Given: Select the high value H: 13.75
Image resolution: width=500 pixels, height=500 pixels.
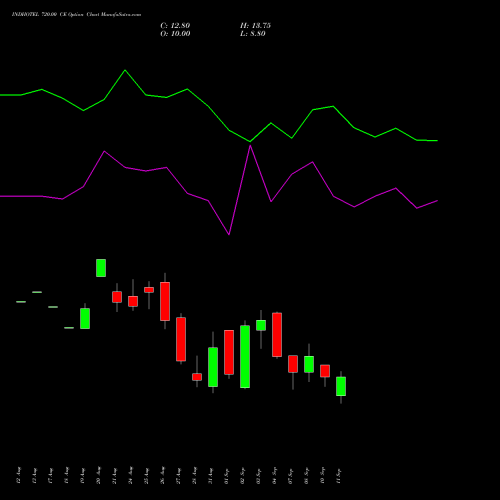Looking at the screenshot, I should point(255,26).
